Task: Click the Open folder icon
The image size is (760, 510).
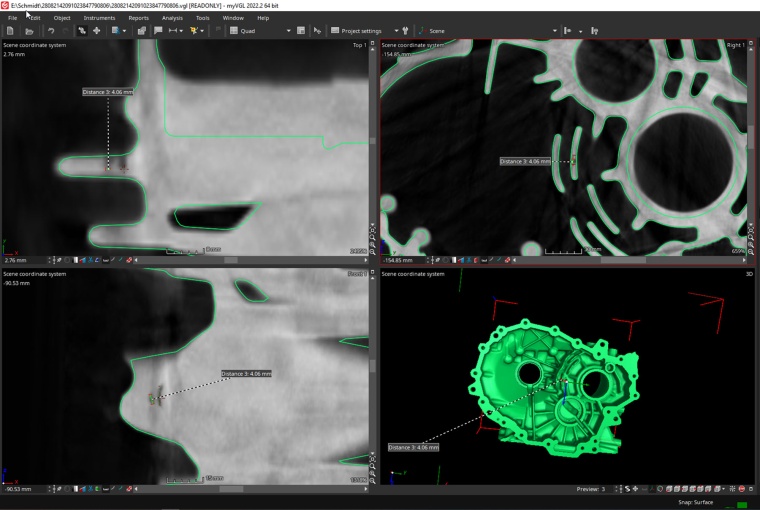Action: click(29, 31)
